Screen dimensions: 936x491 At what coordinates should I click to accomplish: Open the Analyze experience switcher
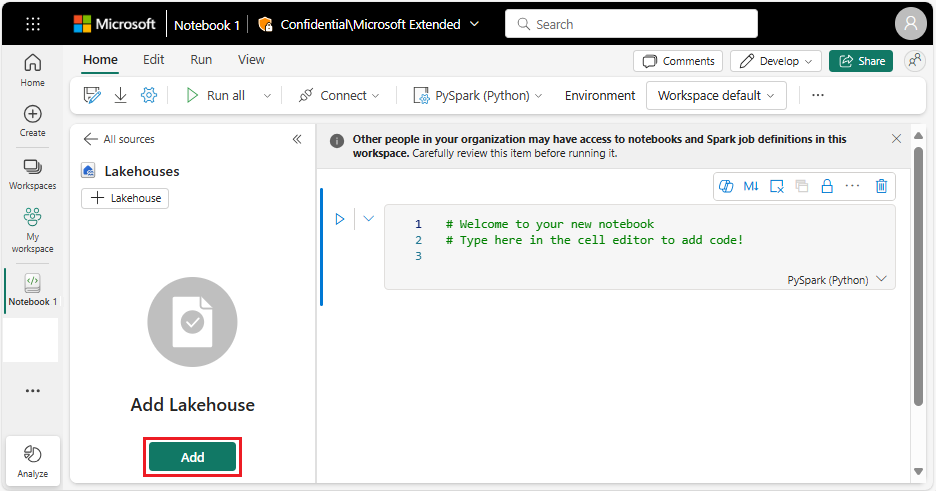pos(33,461)
